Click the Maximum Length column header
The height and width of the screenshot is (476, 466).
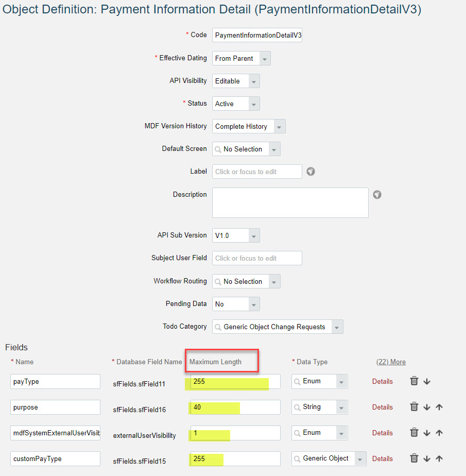coord(215,362)
